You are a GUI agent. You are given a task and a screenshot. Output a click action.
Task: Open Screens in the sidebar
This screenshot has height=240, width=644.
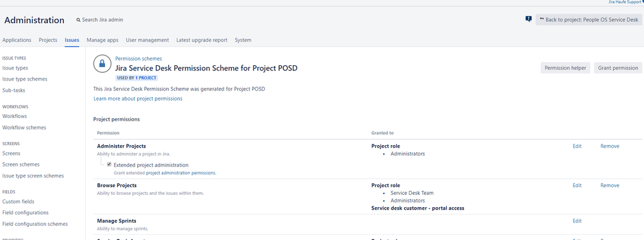[11, 154]
